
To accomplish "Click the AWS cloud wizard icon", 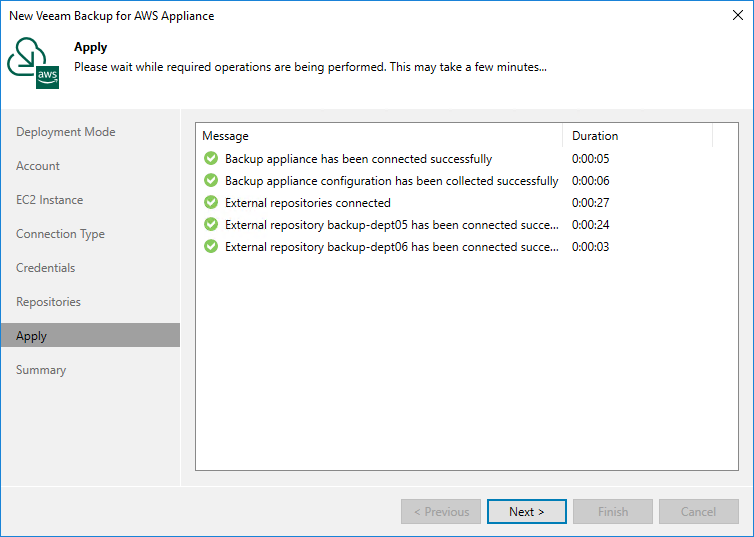I will (34, 63).
